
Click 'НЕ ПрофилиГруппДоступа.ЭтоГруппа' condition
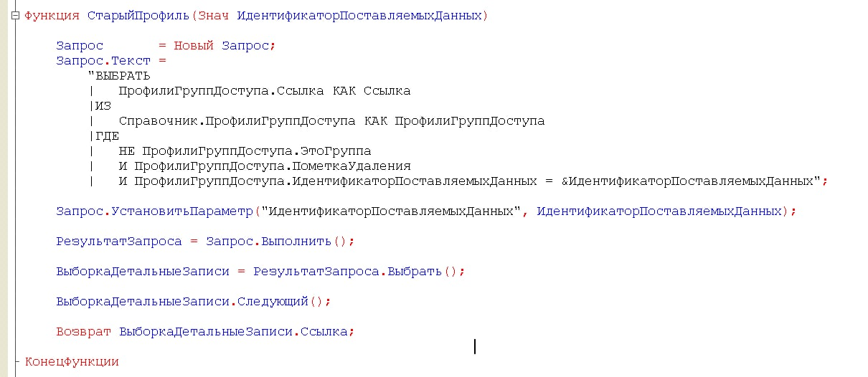[x=245, y=151]
